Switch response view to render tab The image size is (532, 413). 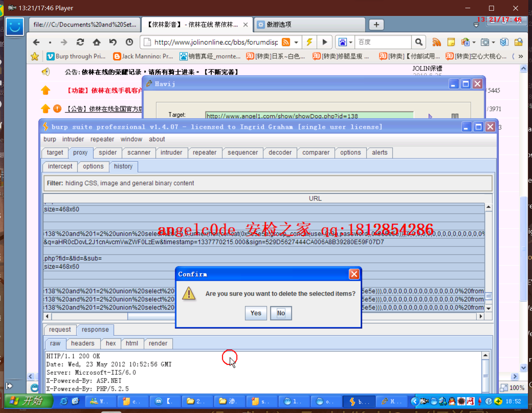coord(158,344)
